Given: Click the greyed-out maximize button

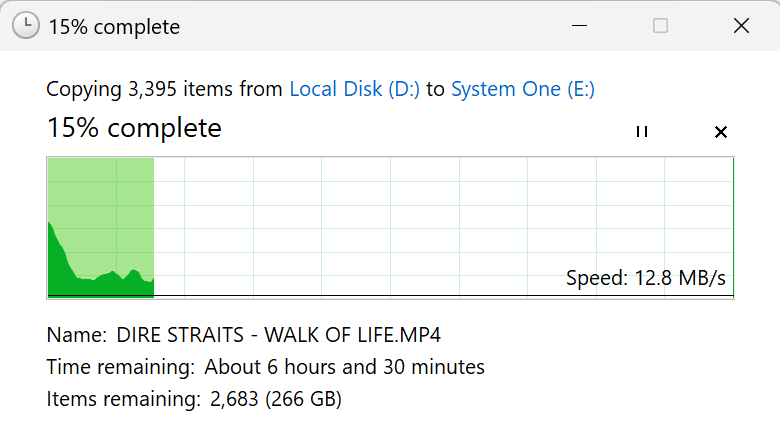Looking at the screenshot, I should 660,26.
